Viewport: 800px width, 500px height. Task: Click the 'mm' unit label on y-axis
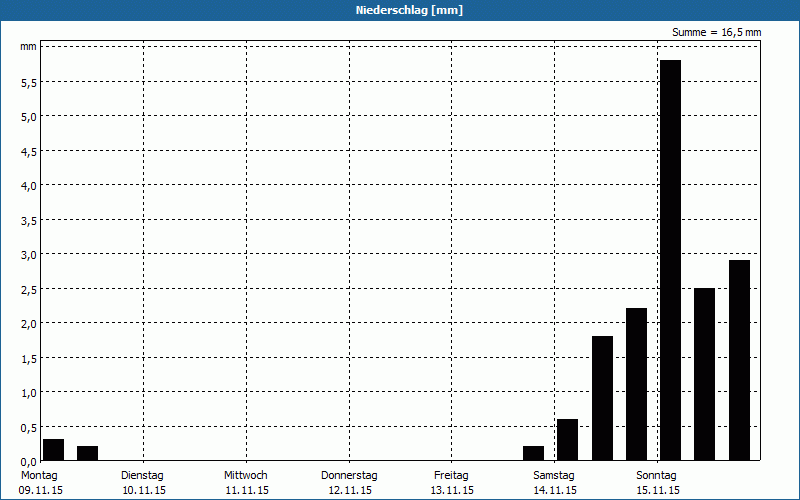29,47
